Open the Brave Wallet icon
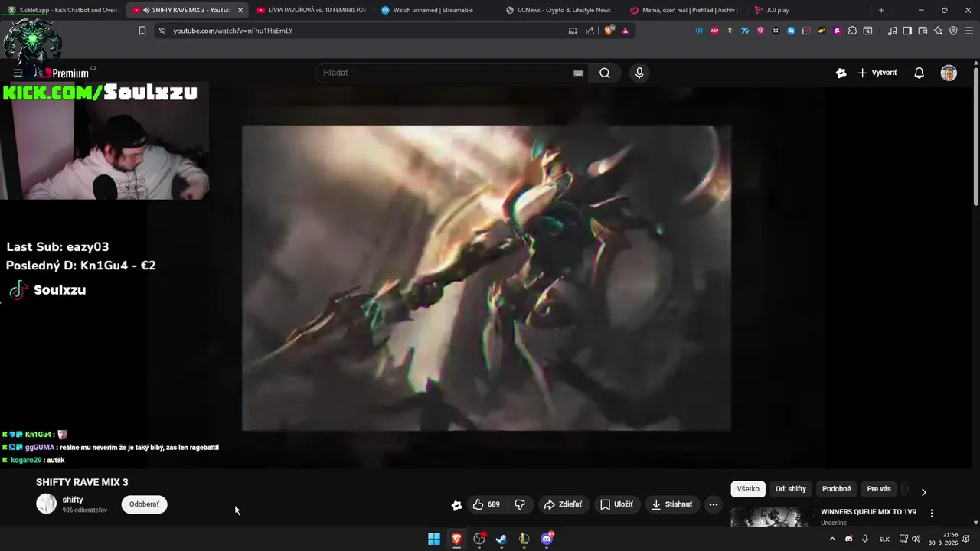Screen dimensions: 980x551 (923, 31)
